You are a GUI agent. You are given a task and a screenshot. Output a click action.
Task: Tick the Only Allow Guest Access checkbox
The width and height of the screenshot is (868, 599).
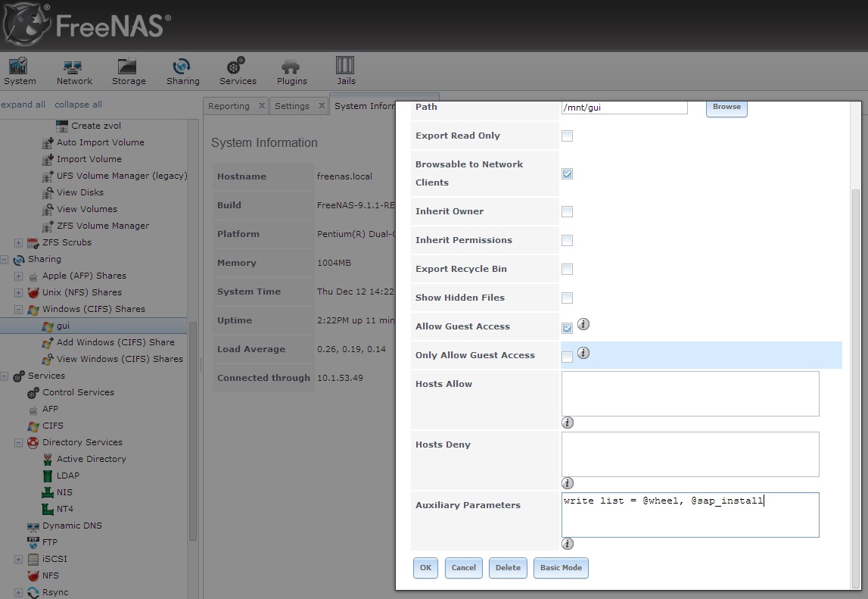[567, 357]
